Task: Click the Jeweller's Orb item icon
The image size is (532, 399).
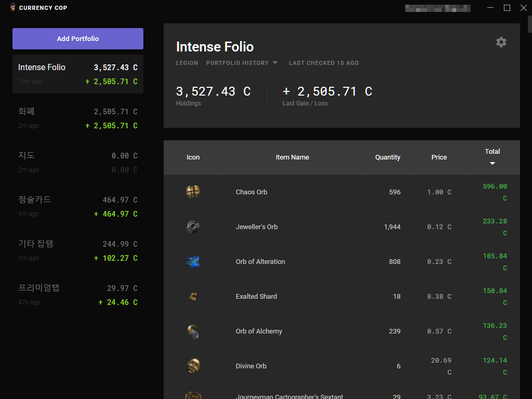Action: 193,227
